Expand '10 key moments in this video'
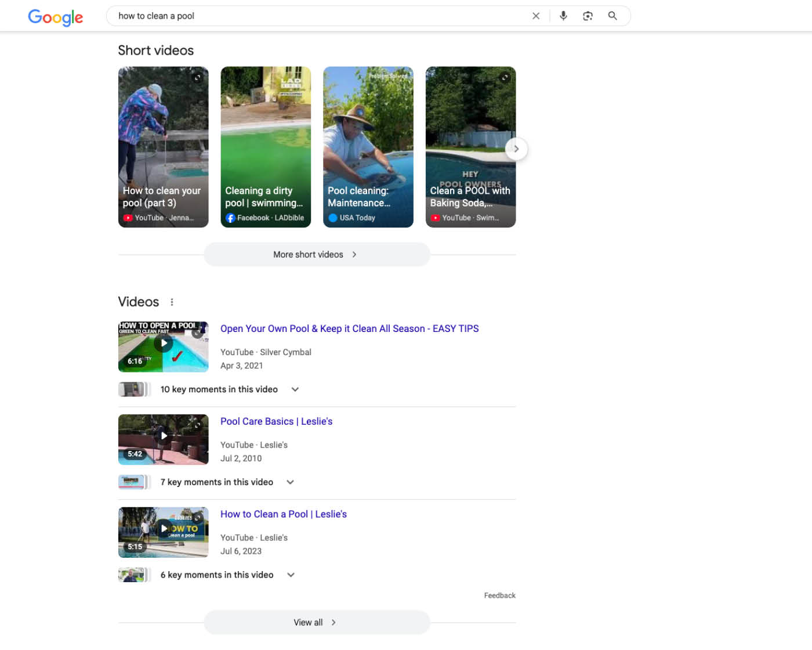This screenshot has width=812, height=650. click(295, 389)
